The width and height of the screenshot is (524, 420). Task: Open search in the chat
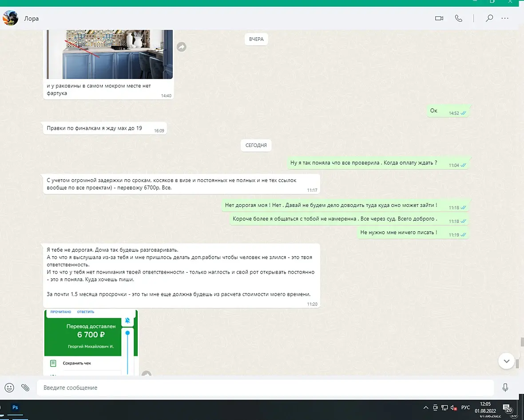pos(489,18)
